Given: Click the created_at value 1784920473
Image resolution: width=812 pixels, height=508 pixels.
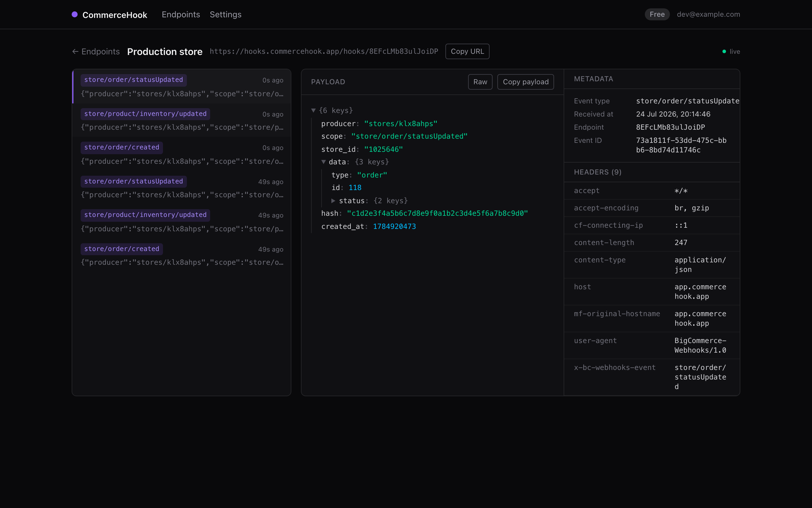Looking at the screenshot, I should [394, 227].
